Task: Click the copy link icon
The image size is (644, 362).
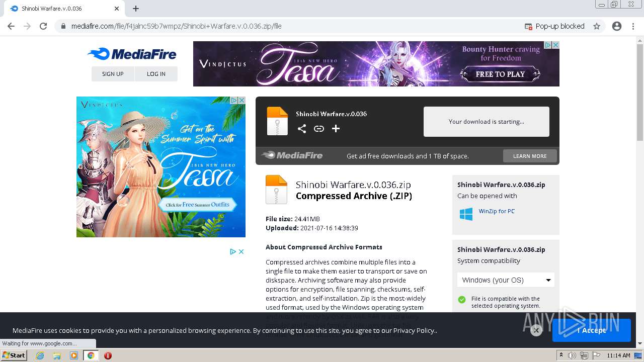Action: tap(318, 129)
